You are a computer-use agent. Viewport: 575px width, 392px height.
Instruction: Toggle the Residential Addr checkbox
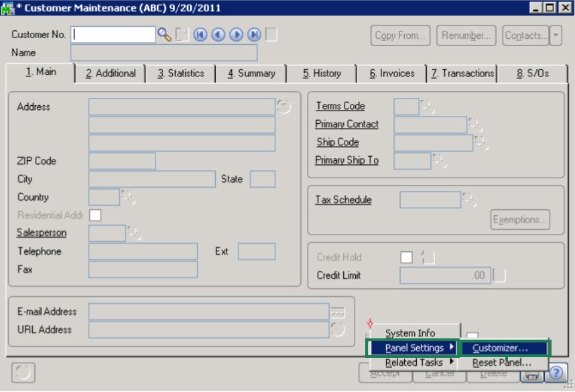tap(95, 215)
